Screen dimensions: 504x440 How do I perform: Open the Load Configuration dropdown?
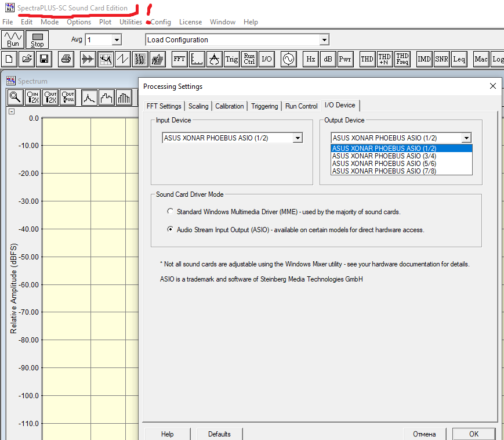coord(324,40)
